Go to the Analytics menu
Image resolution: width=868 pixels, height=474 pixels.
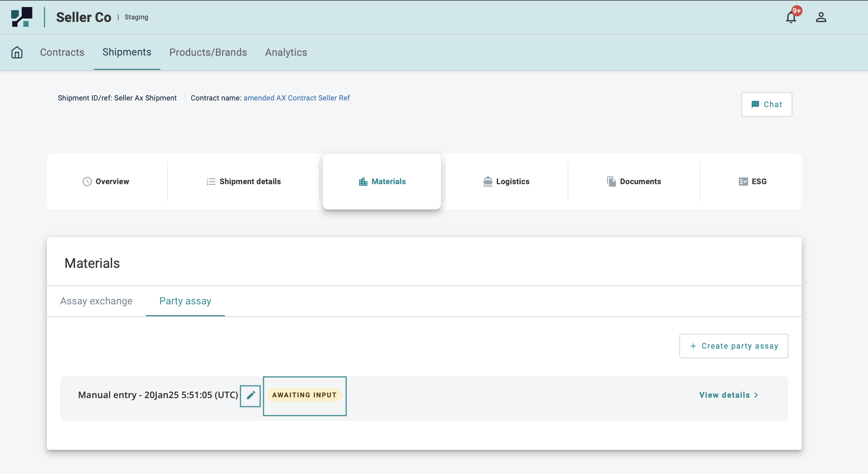pos(286,52)
